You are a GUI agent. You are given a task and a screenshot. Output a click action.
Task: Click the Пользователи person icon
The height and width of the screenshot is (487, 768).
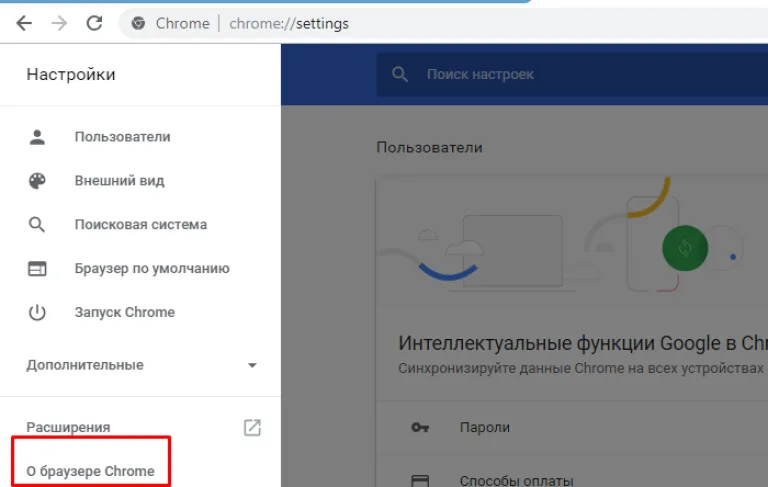pyautogui.click(x=37, y=137)
